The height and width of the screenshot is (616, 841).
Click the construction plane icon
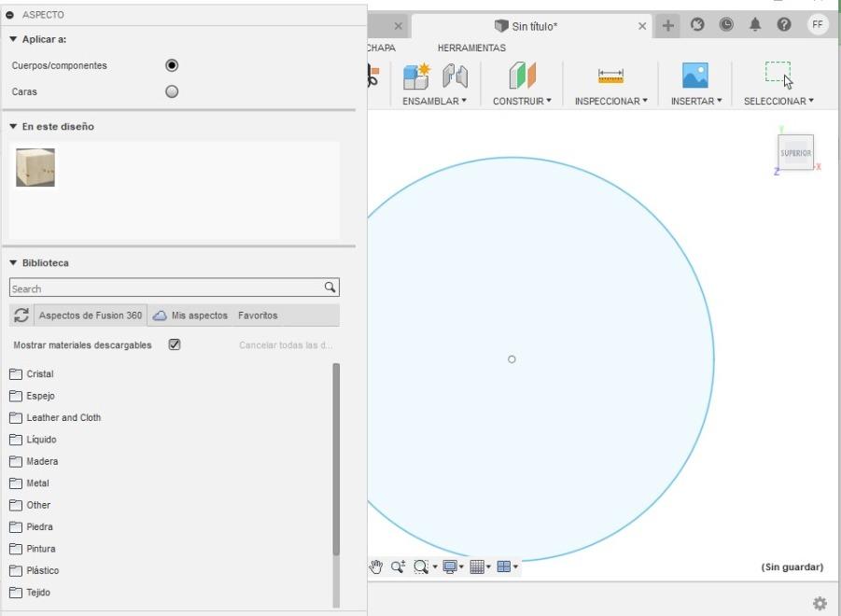click(522, 77)
